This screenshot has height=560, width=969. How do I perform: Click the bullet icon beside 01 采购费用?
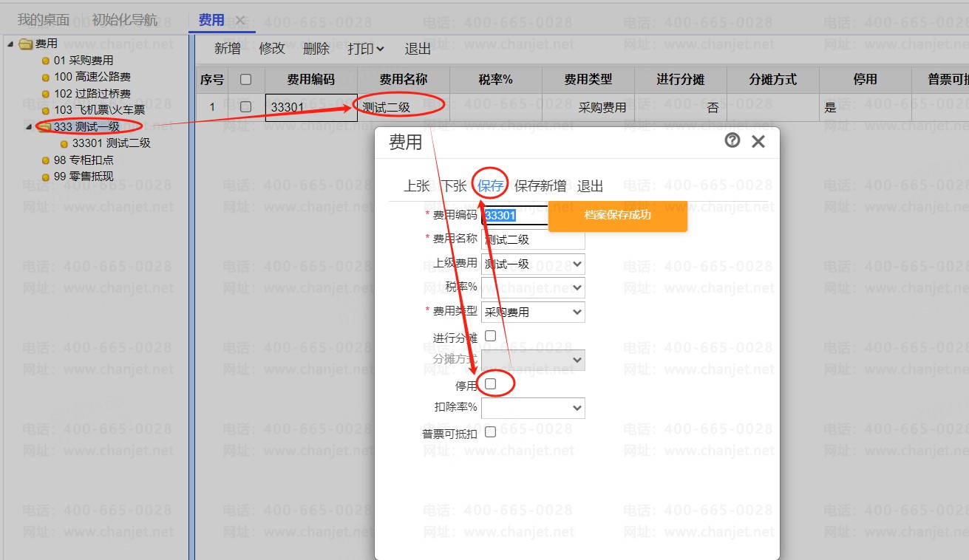(46, 61)
